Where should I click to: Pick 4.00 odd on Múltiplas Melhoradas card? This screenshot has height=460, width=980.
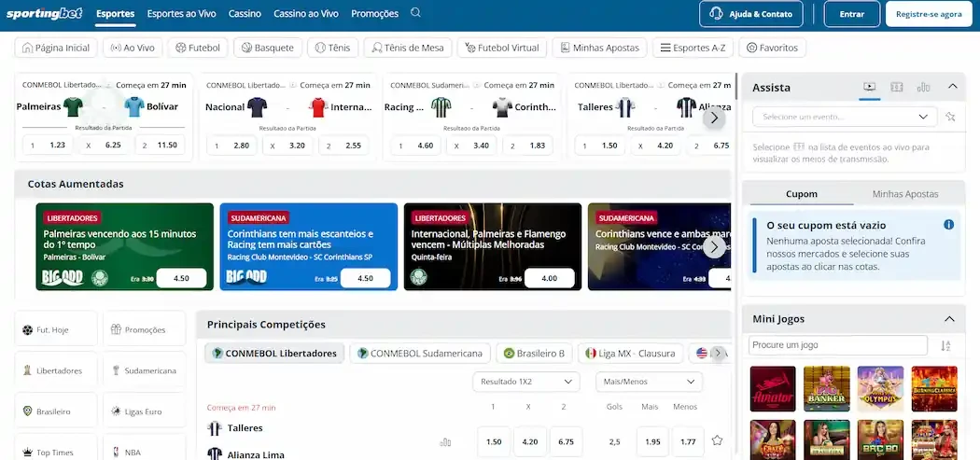coord(550,278)
